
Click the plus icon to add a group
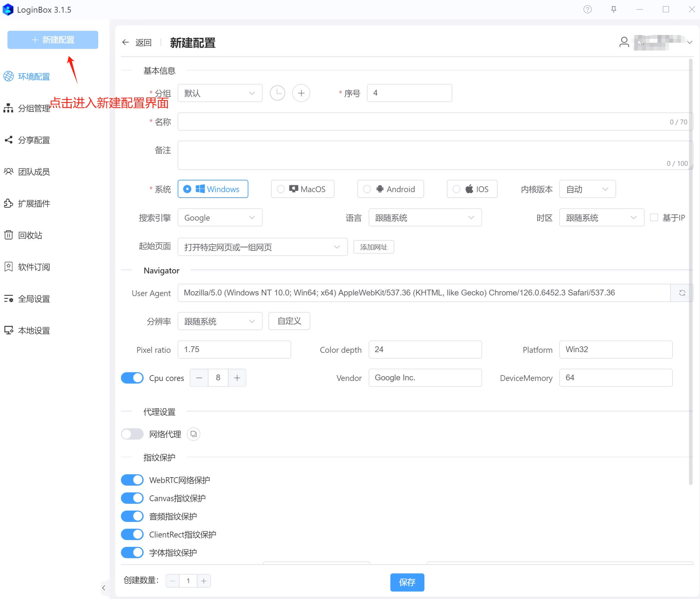pyautogui.click(x=301, y=93)
